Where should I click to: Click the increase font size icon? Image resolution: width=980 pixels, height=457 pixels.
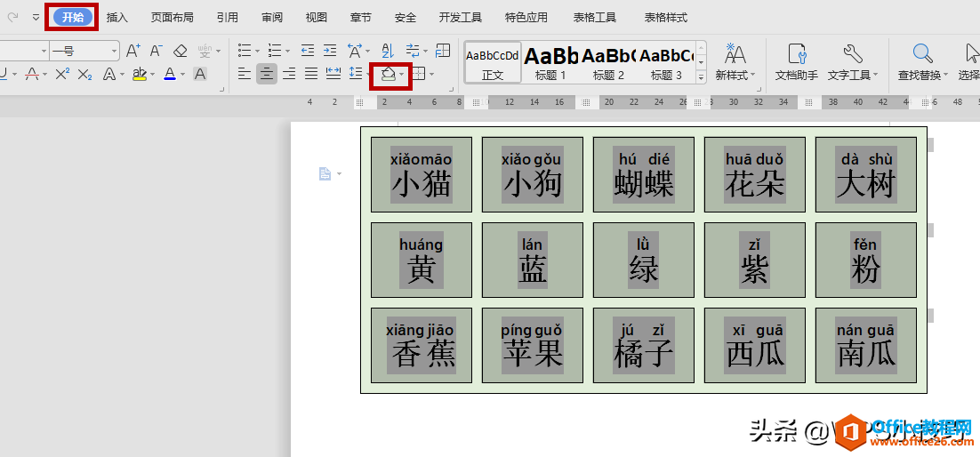133,52
